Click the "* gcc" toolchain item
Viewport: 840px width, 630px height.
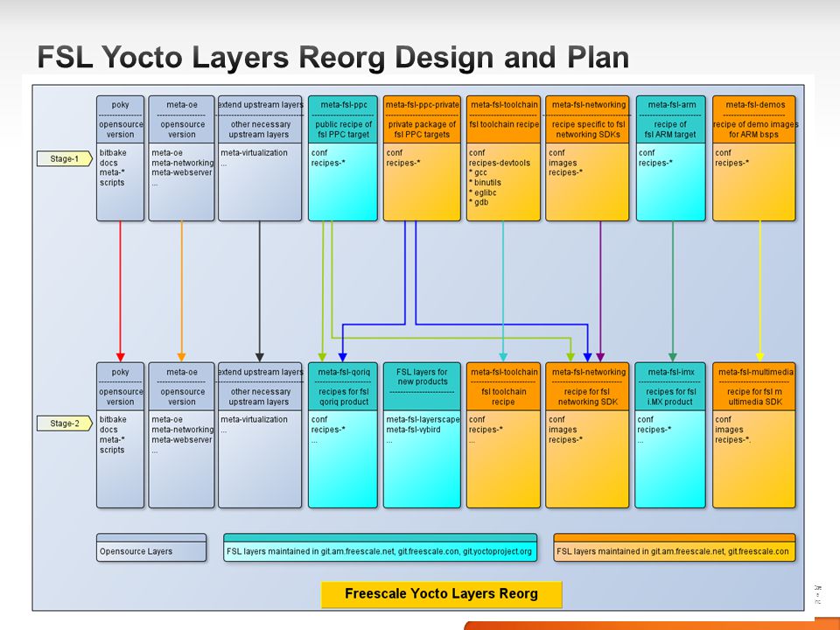pos(478,172)
